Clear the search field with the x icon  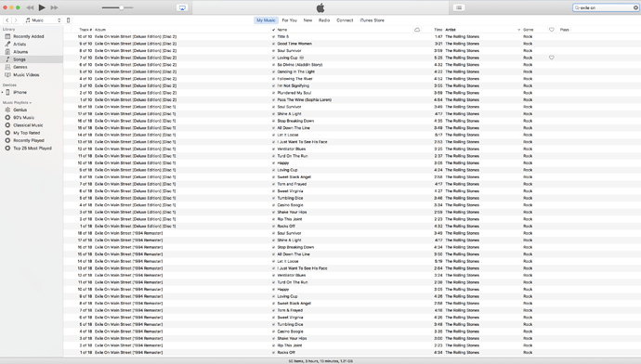click(x=635, y=7)
